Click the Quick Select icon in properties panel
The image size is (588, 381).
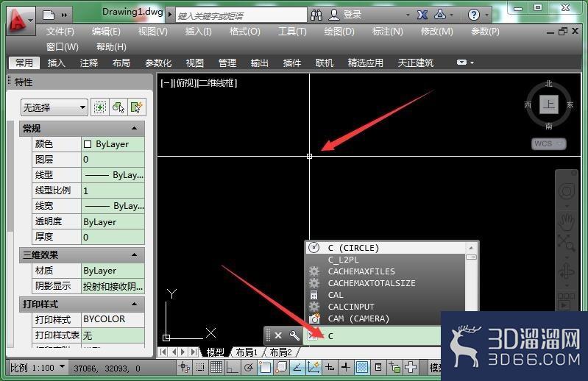[136, 108]
